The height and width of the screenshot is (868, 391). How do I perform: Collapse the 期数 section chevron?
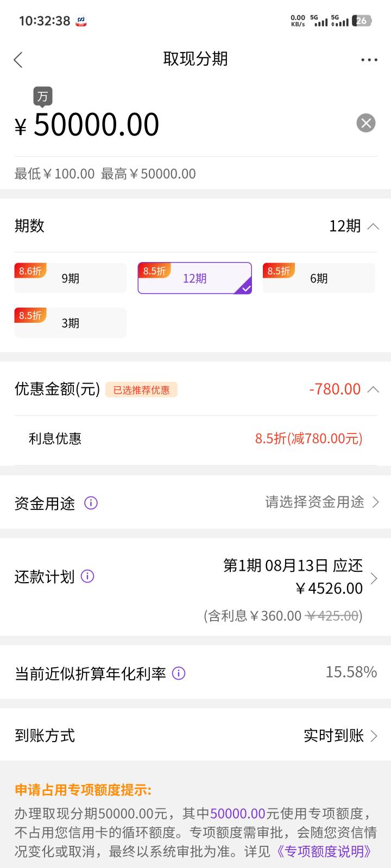(373, 226)
